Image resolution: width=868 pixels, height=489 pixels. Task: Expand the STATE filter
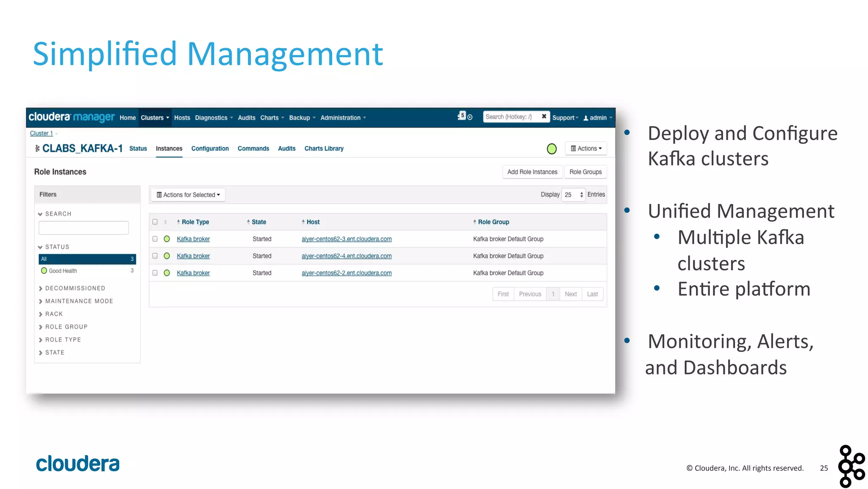coord(51,352)
